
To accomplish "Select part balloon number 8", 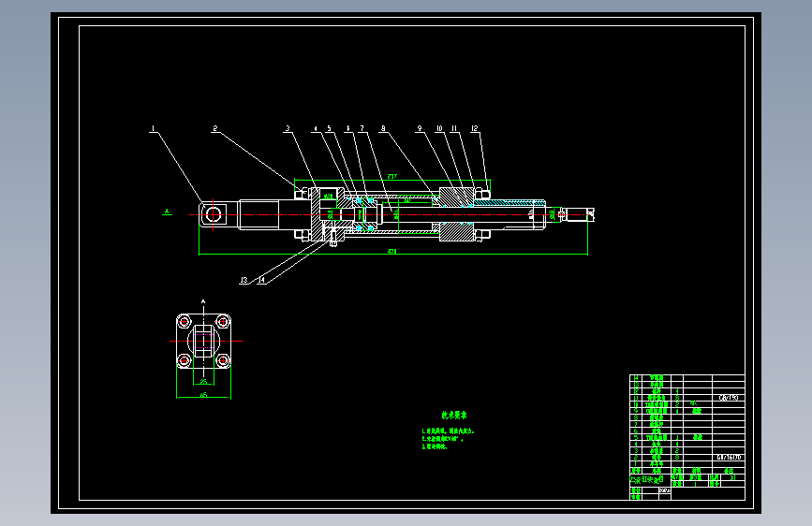I will [383, 128].
